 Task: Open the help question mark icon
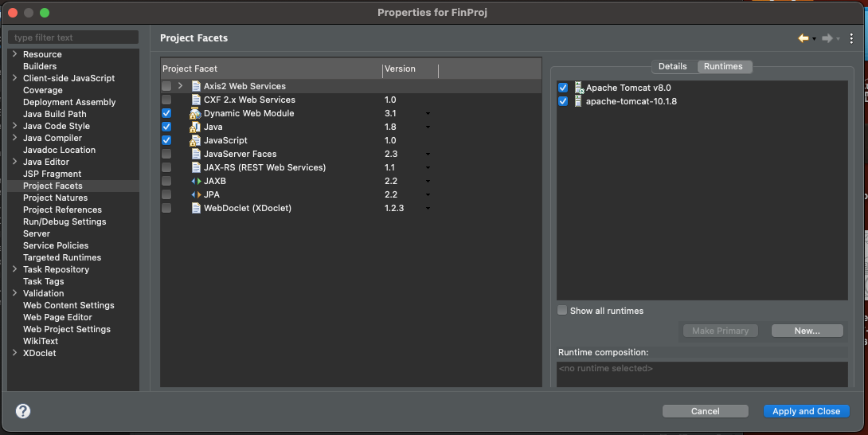[x=23, y=410]
